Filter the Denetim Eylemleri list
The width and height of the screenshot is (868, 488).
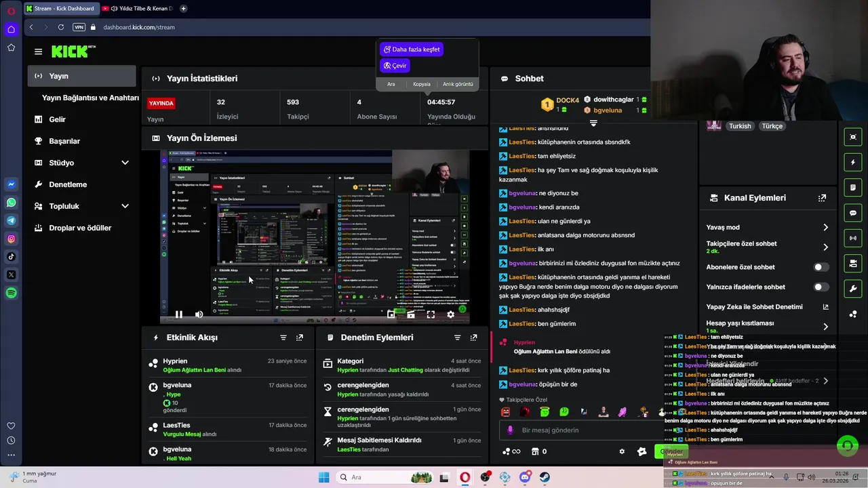[x=457, y=338]
